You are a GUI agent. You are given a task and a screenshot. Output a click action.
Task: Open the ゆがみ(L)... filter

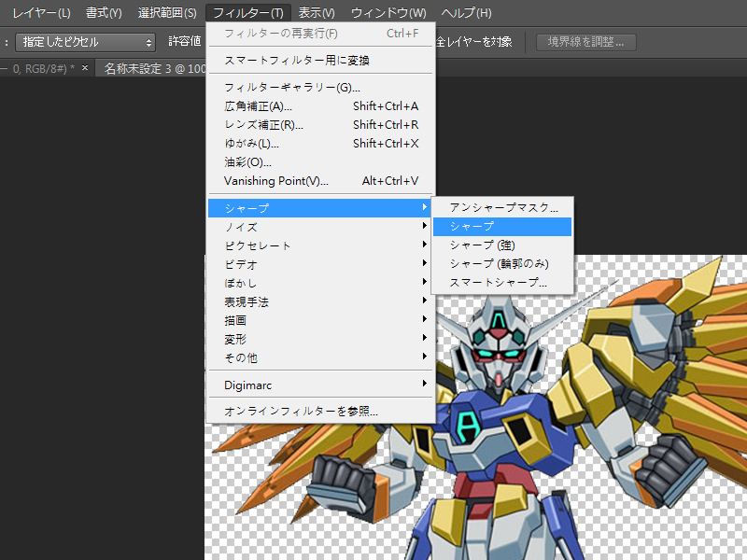pyautogui.click(x=320, y=144)
